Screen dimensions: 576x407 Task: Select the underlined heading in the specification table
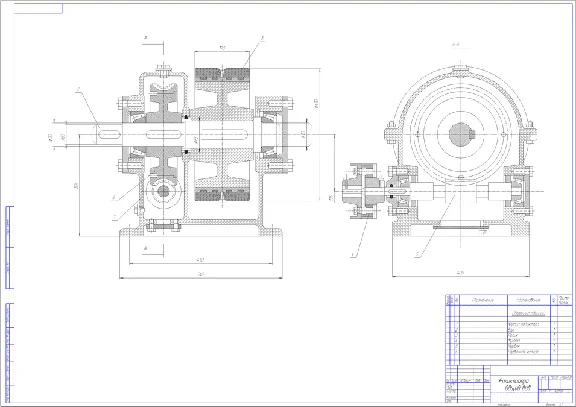(529, 314)
